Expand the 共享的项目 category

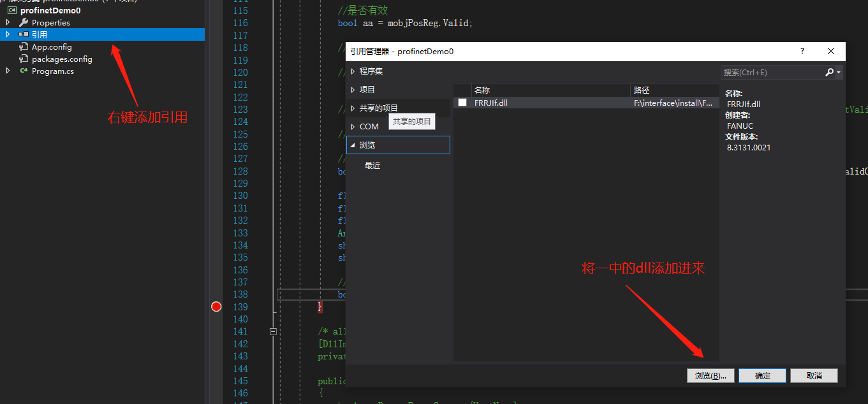pos(353,108)
